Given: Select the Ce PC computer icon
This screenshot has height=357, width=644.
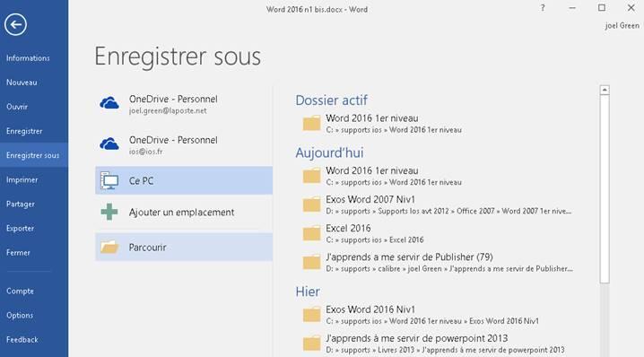Looking at the screenshot, I should pyautogui.click(x=109, y=181).
